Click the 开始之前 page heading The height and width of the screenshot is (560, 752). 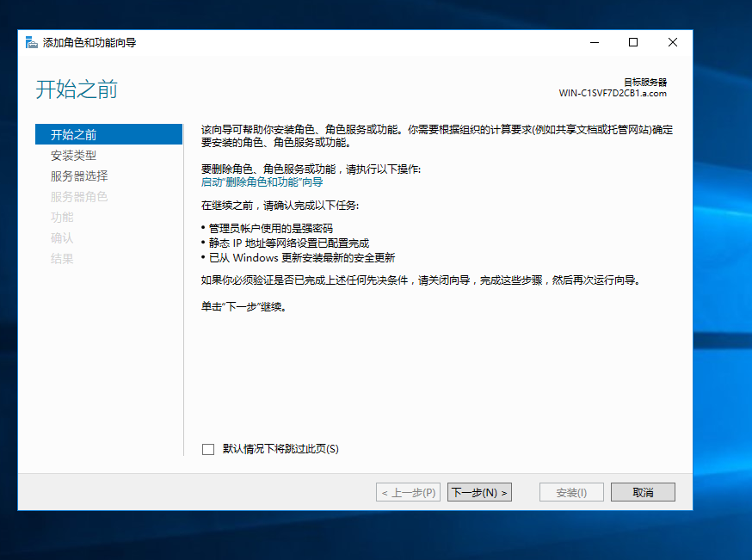point(77,89)
